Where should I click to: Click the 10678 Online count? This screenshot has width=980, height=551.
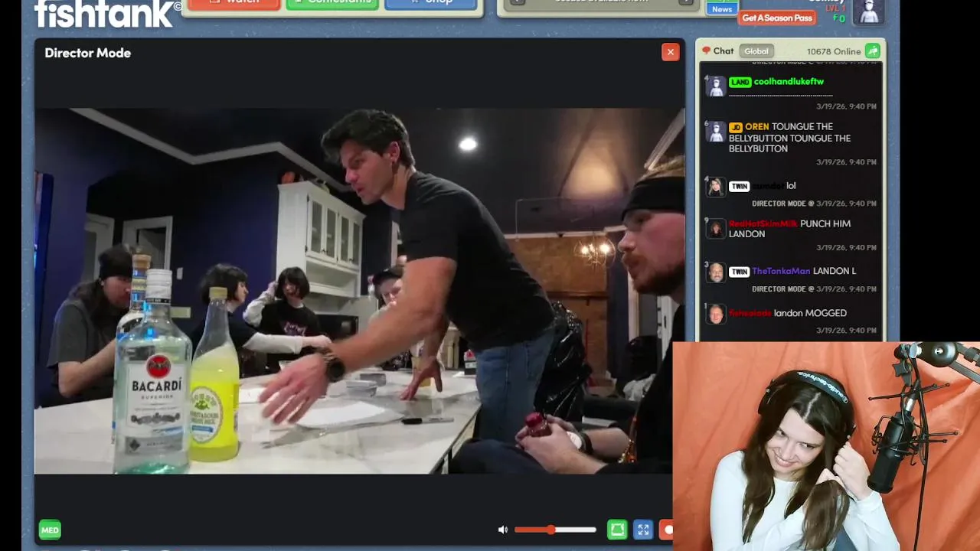point(834,51)
